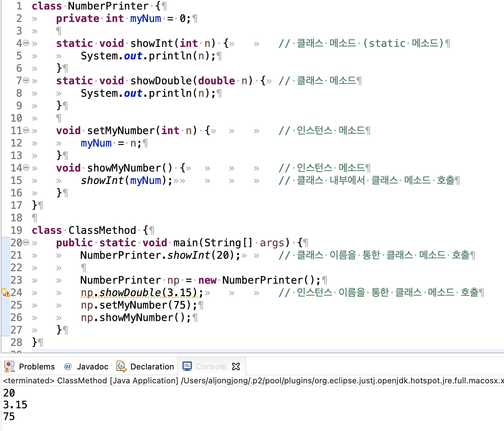Click the warning quick-fix icon at line 24

5,292
